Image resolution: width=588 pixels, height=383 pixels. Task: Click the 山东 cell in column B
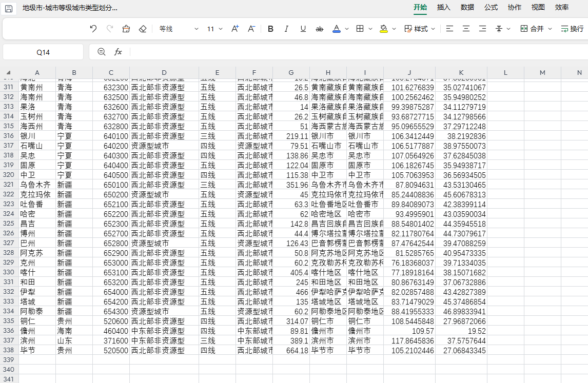click(x=74, y=340)
